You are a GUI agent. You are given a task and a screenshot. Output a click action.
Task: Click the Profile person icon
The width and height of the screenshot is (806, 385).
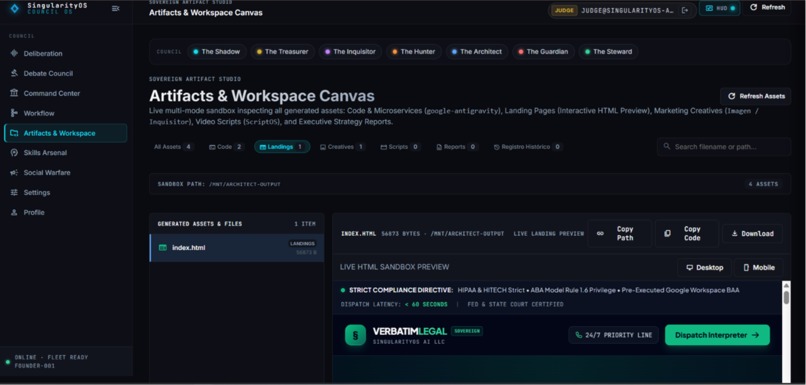(14, 212)
